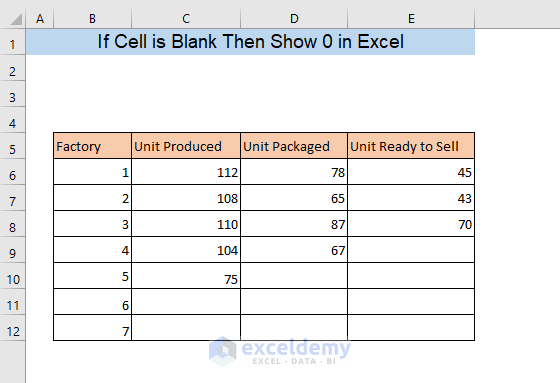The width and height of the screenshot is (560, 383).
Task: Select blank Unit Packaged cell in row 10
Action: pyautogui.click(x=294, y=276)
